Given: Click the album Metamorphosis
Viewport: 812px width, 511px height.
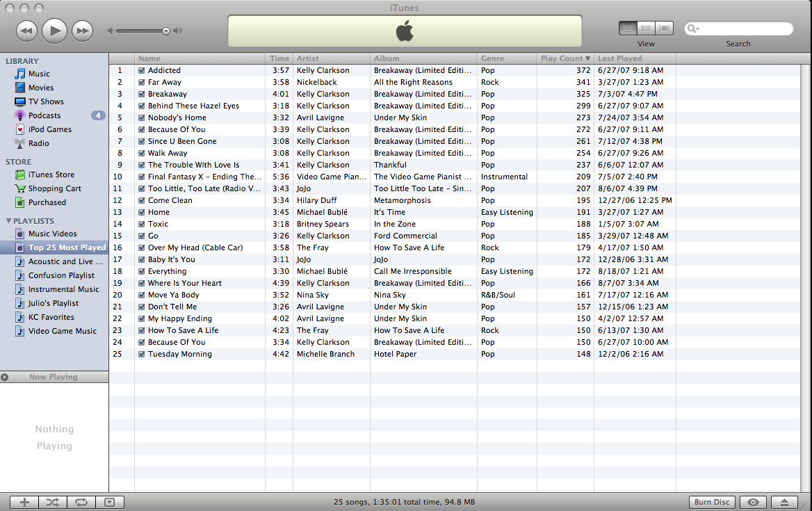Looking at the screenshot, I should point(403,200).
